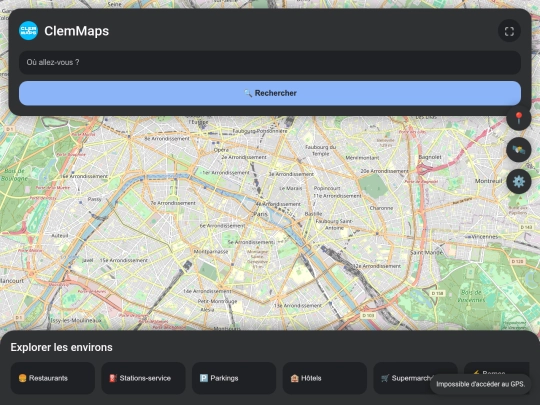Dismiss the "Impossible d'accéder au GPS" toast
Image resolution: width=540 pixels, height=405 pixels.
click(480, 384)
